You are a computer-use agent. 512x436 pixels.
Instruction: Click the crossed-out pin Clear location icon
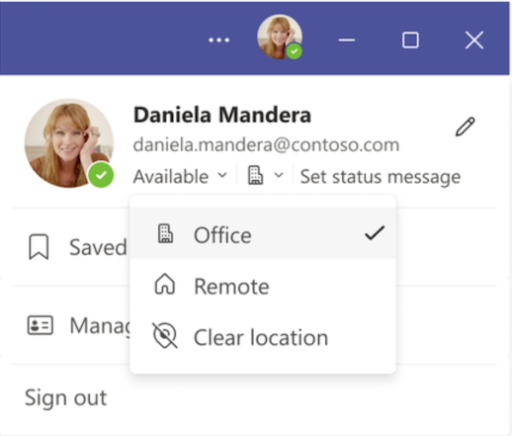click(165, 336)
